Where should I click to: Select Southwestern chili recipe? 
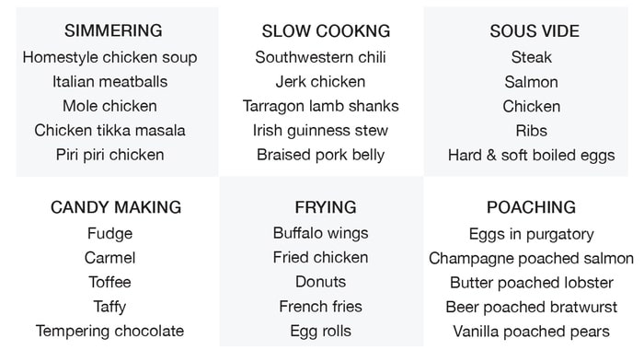[x=320, y=57]
